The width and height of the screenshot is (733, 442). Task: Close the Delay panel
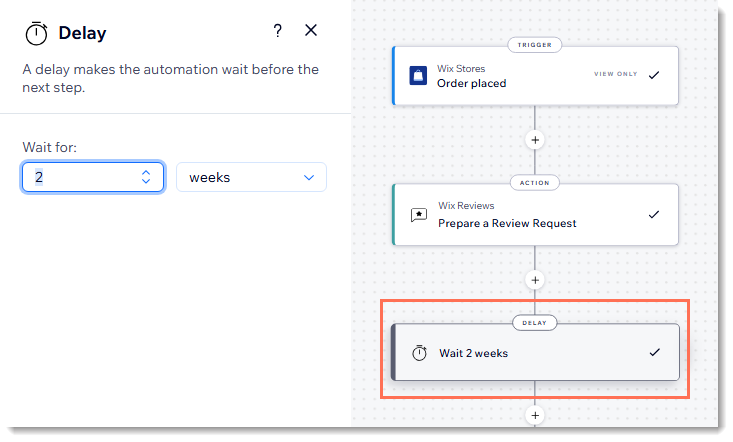(x=311, y=31)
